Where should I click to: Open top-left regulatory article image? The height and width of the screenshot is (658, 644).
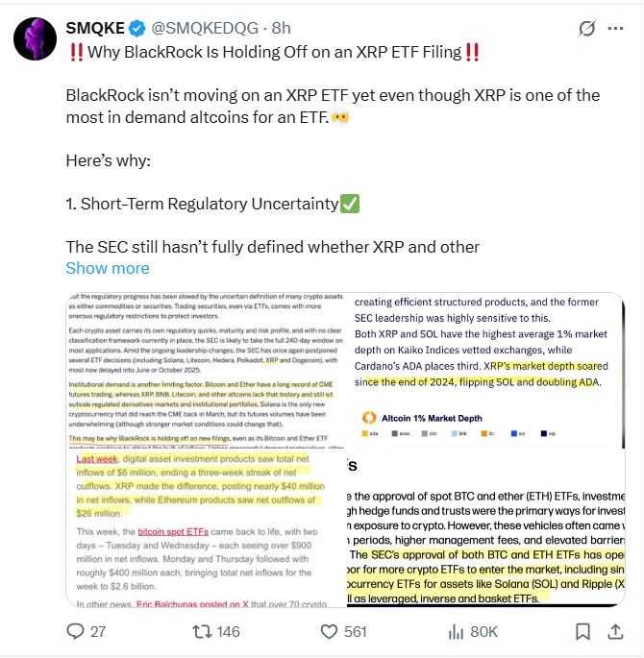coord(206,371)
